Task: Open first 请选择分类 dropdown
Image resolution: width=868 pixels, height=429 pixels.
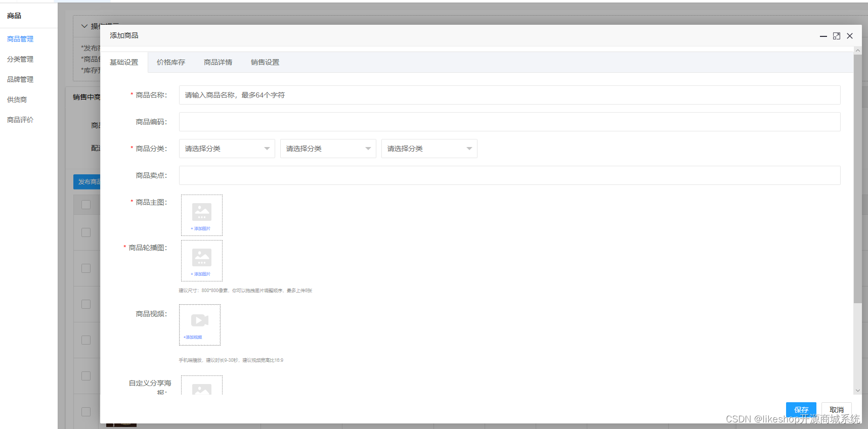Action: tap(227, 149)
